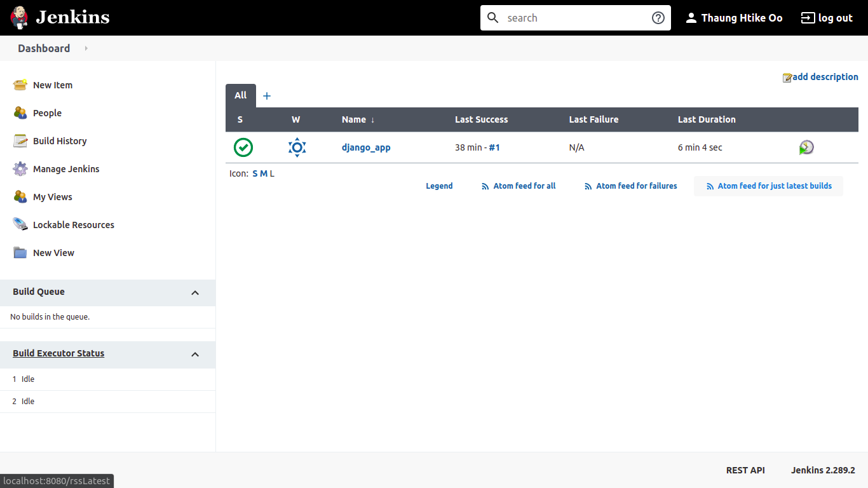Open build #1 link

click(x=494, y=147)
